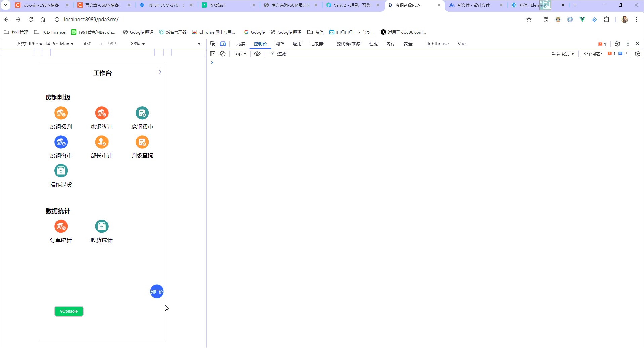Select the 操作退货 icon
The height and width of the screenshot is (348, 644).
61,175
